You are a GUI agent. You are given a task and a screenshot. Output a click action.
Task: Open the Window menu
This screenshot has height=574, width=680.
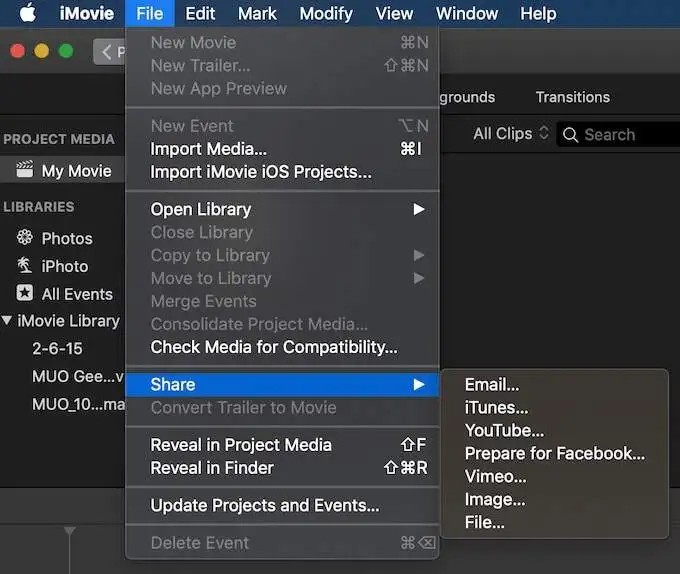point(467,13)
